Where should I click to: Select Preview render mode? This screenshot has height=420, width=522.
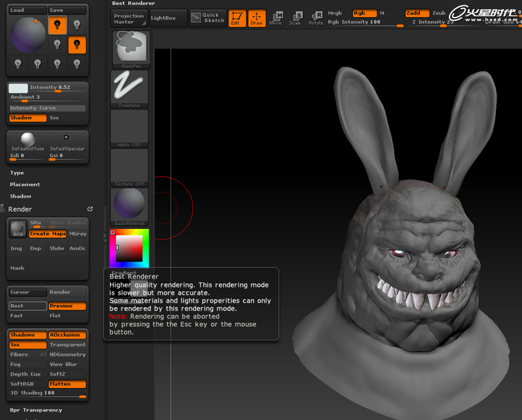[x=67, y=306]
